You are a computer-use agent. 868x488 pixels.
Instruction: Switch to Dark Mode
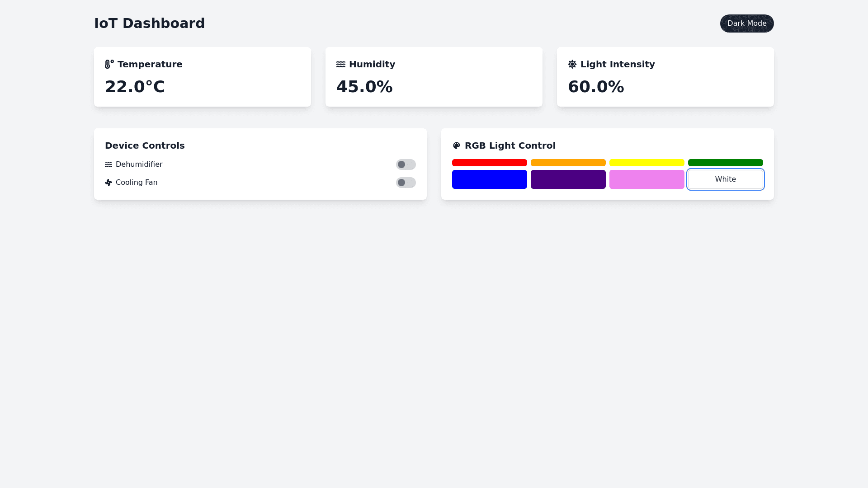(746, 23)
